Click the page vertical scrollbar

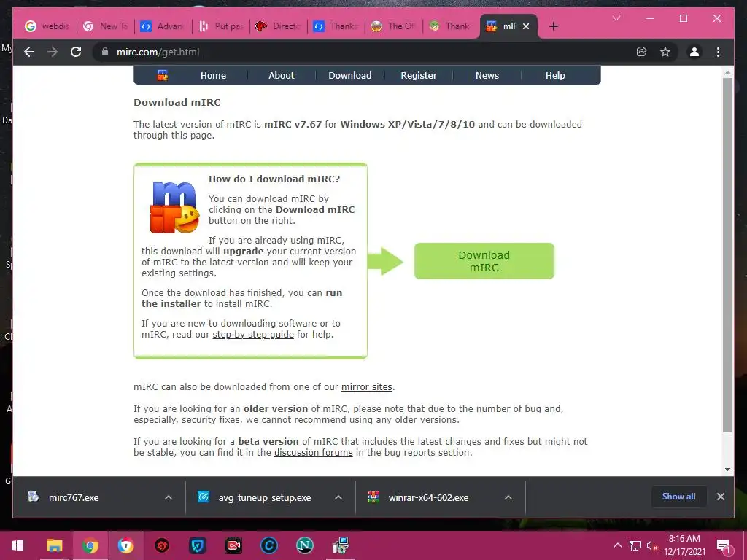[x=727, y=254]
